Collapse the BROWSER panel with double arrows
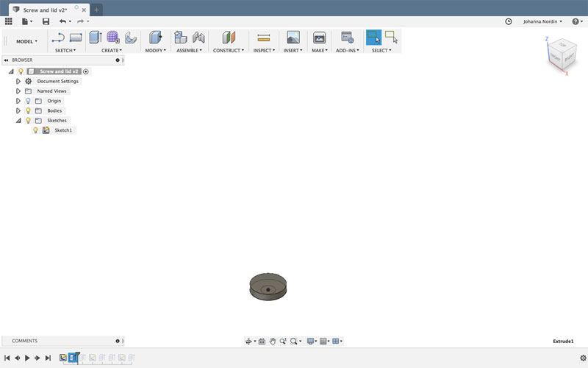The image size is (588, 368). coord(6,60)
